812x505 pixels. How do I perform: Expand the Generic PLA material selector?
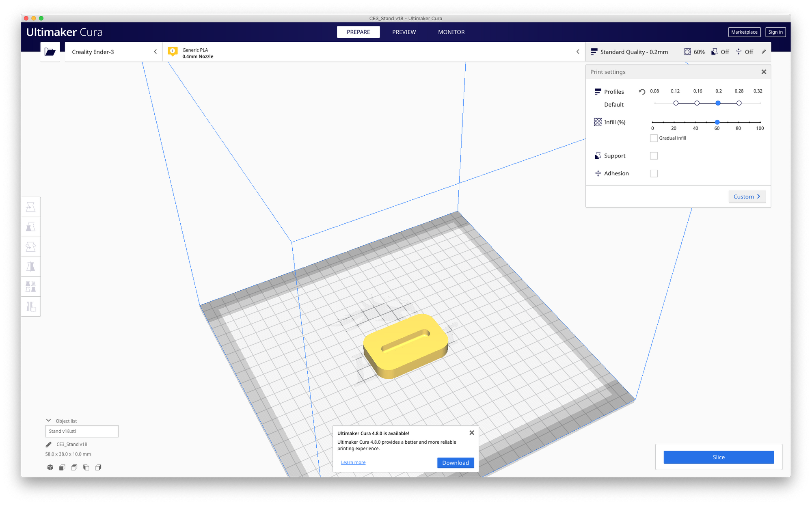tap(374, 52)
